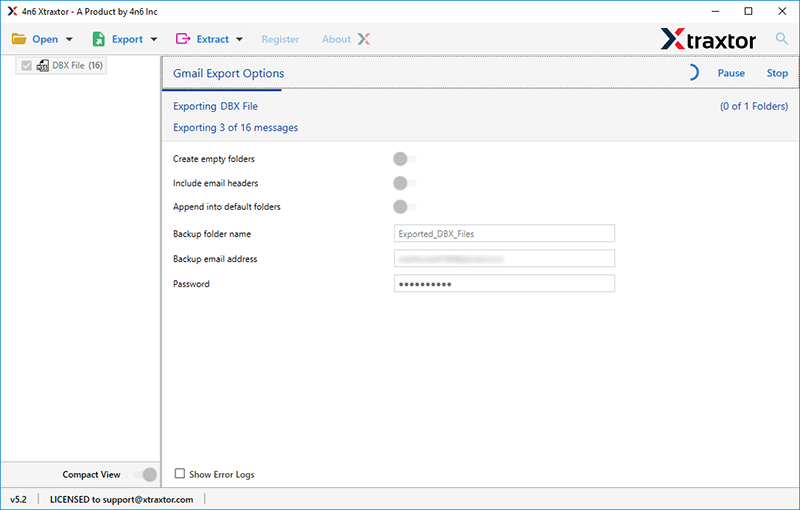Click the green Export file icon

coord(98,39)
